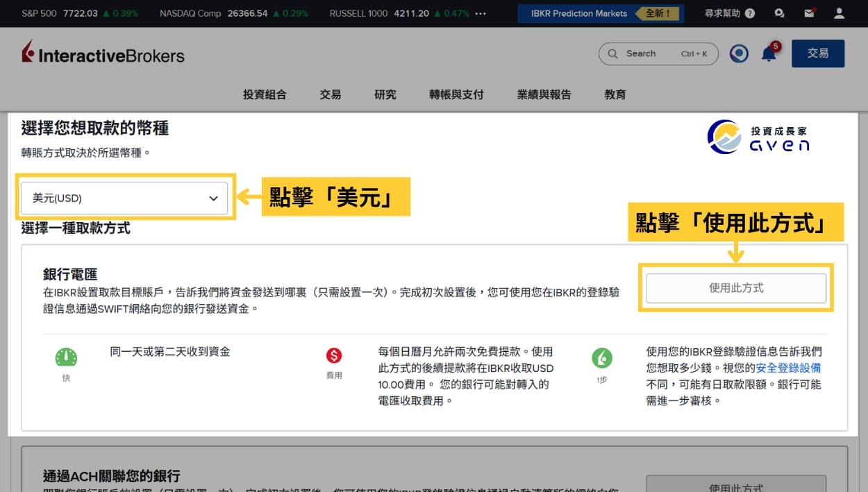This screenshot has width=868, height=492.
Task: Click the S&P 500 ticker value
Action: (x=80, y=13)
